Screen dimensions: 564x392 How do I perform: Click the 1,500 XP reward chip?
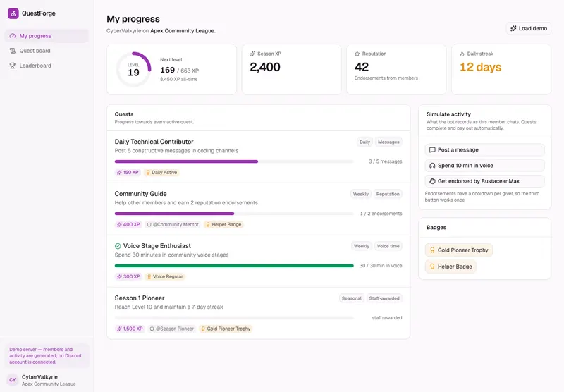[130, 329]
